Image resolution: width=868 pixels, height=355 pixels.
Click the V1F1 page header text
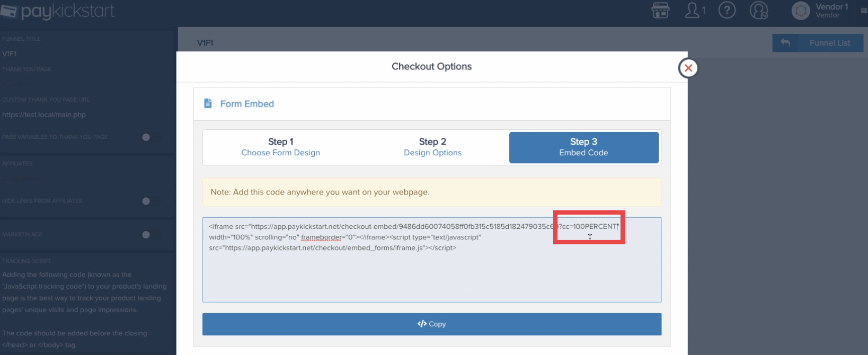(x=205, y=43)
